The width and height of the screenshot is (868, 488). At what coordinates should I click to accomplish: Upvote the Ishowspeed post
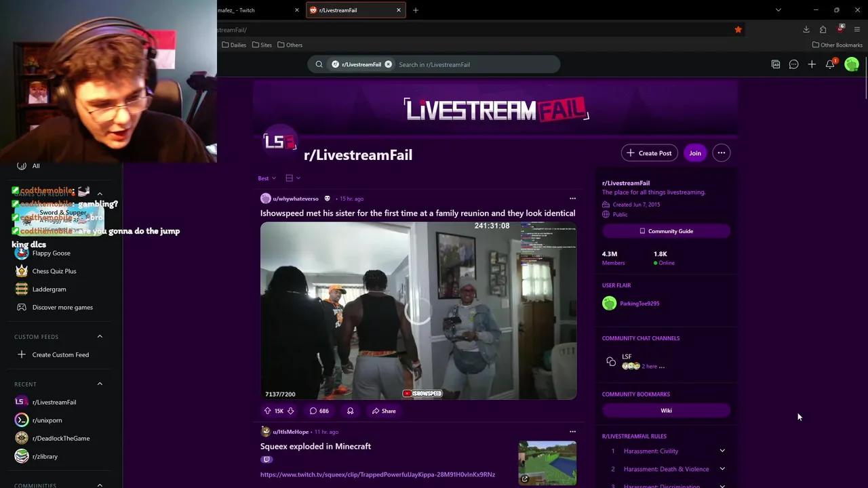267,411
